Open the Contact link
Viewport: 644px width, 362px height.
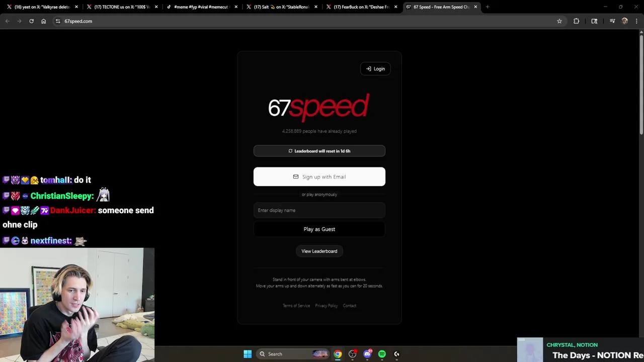(x=350, y=306)
